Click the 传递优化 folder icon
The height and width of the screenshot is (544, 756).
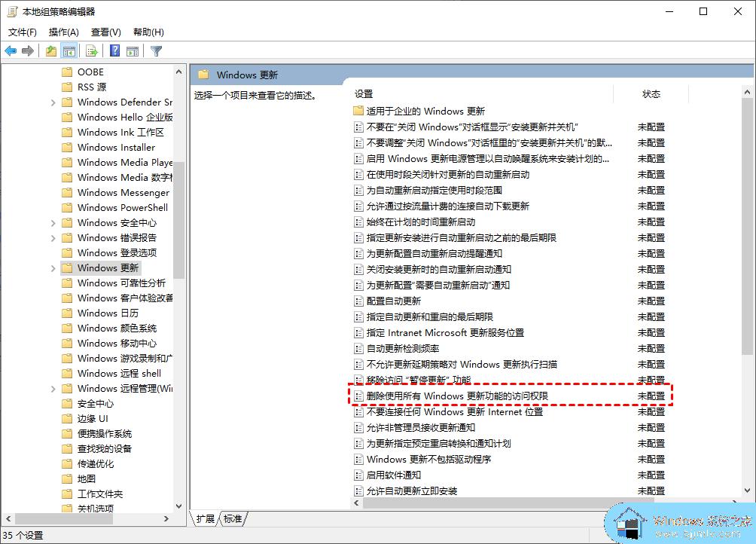[x=68, y=464]
